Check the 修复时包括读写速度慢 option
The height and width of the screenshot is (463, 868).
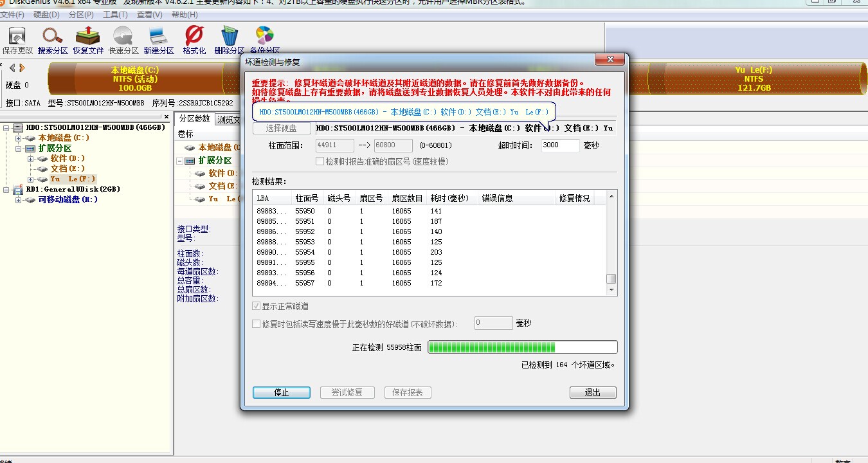pos(257,323)
